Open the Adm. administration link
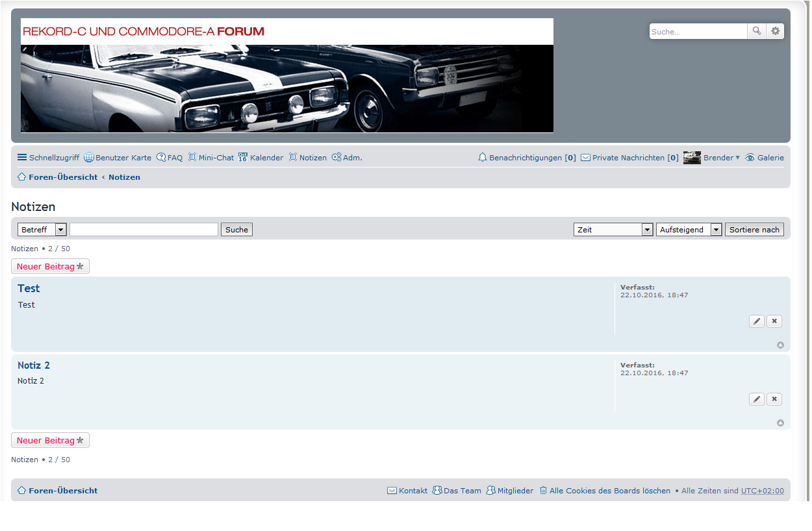The width and height of the screenshot is (812, 531). point(347,158)
